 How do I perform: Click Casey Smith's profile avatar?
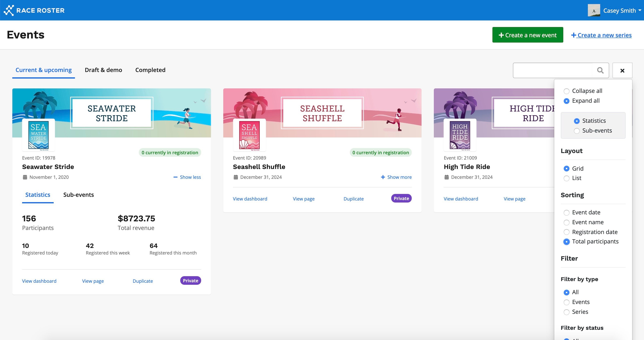point(594,10)
